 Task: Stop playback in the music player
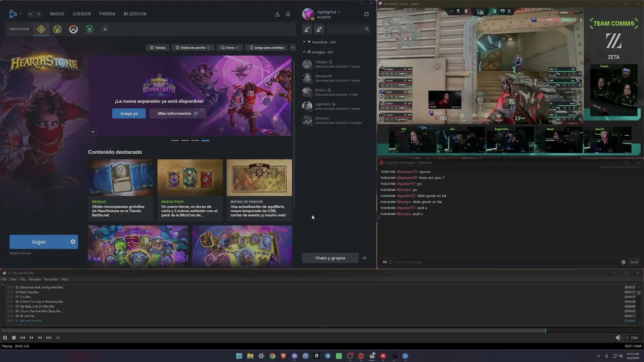point(14,338)
